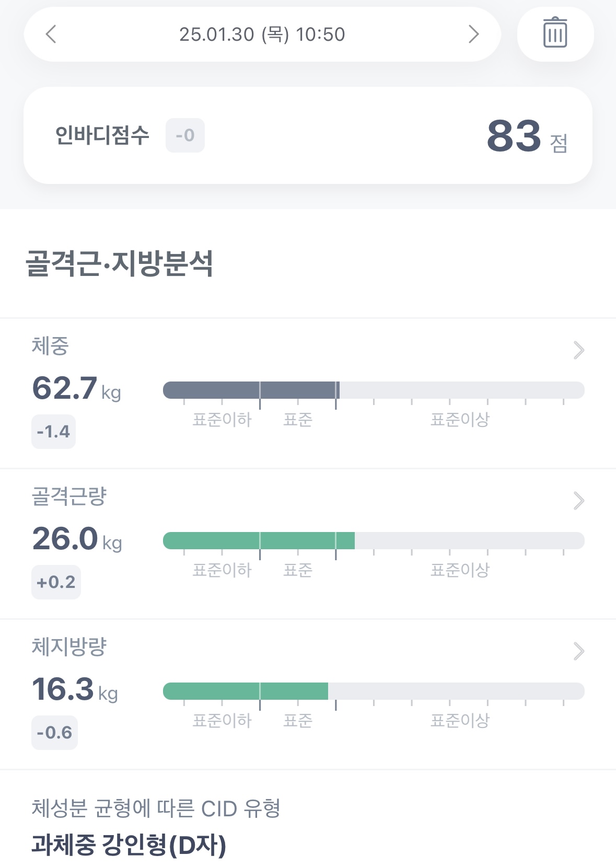Tap the 골격근·지방분석 section heading
Screen dimensions: 616x867
tap(120, 263)
